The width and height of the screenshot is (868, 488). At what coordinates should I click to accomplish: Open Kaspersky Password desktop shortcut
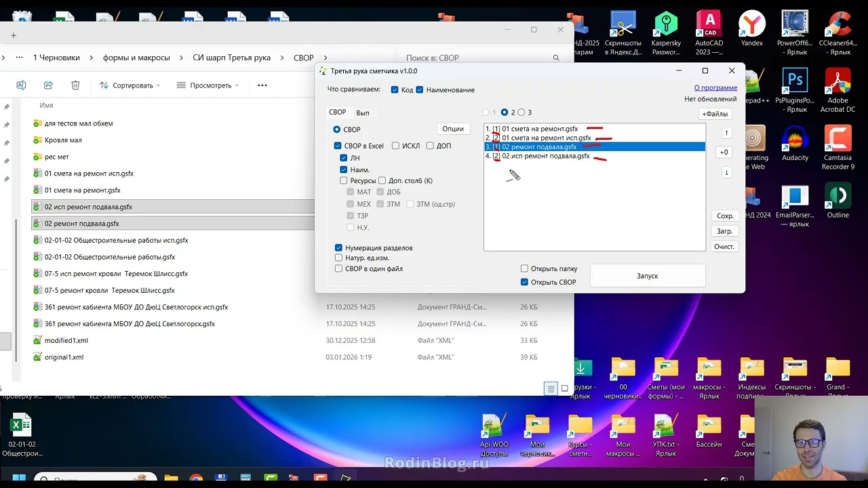pos(666,33)
